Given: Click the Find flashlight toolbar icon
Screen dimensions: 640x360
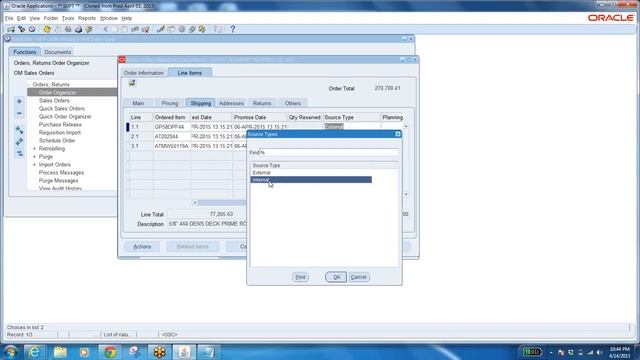Looking at the screenshot, I should tap(22, 29).
